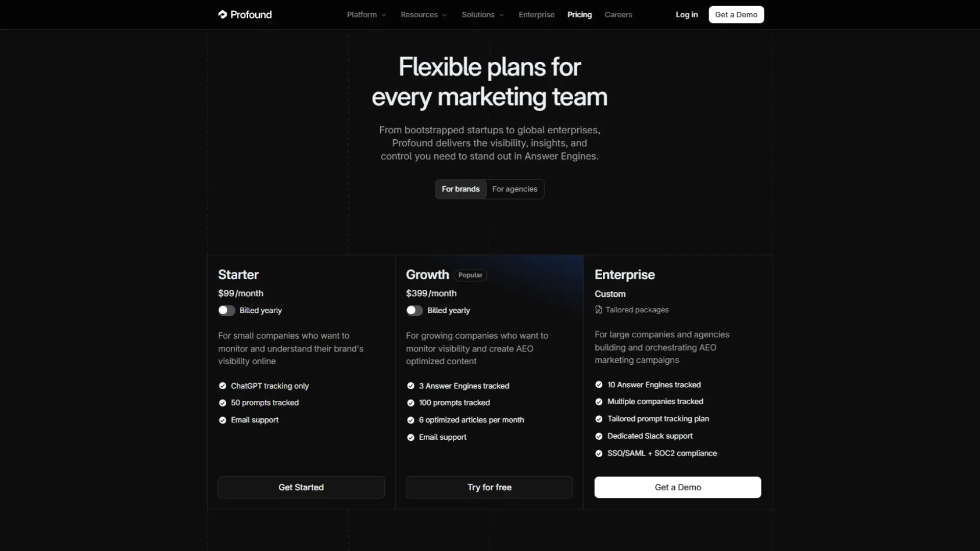Switch pricing view to For agencies
Image resolution: width=980 pixels, height=551 pixels.
click(514, 189)
